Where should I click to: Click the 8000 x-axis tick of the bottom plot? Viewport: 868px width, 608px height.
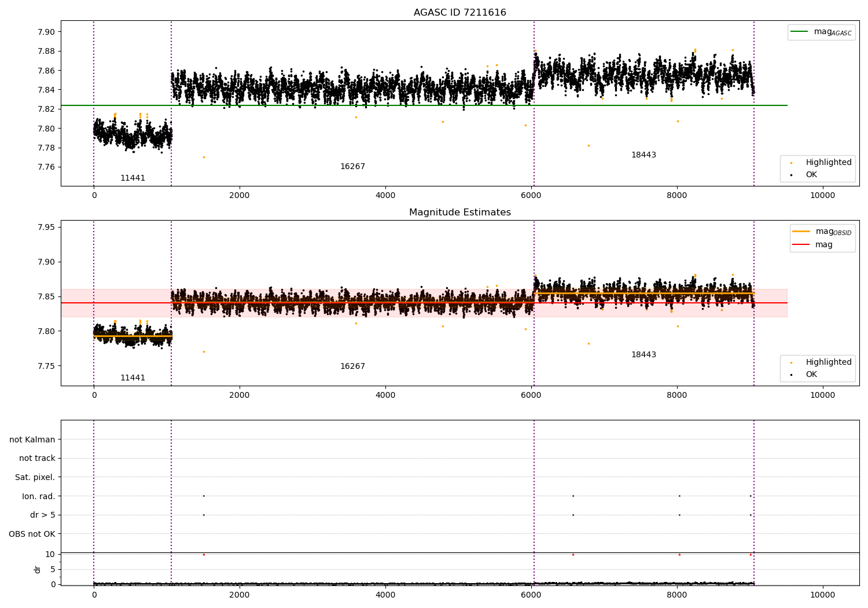(x=677, y=594)
